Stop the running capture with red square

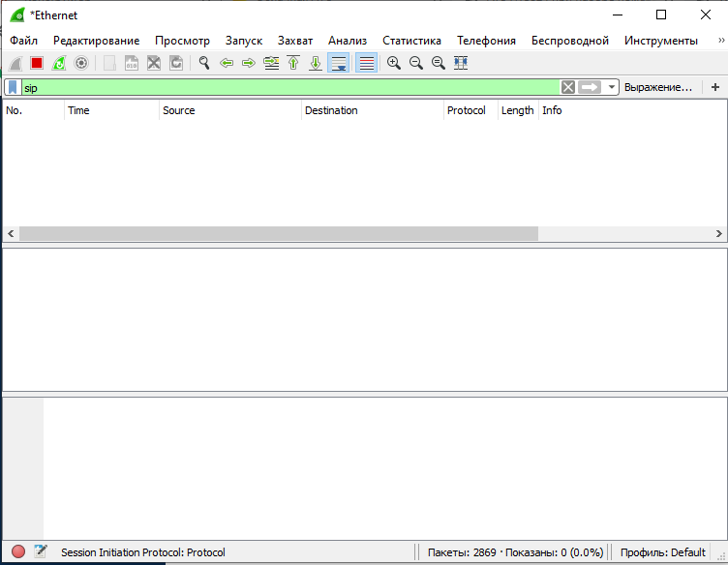37,63
